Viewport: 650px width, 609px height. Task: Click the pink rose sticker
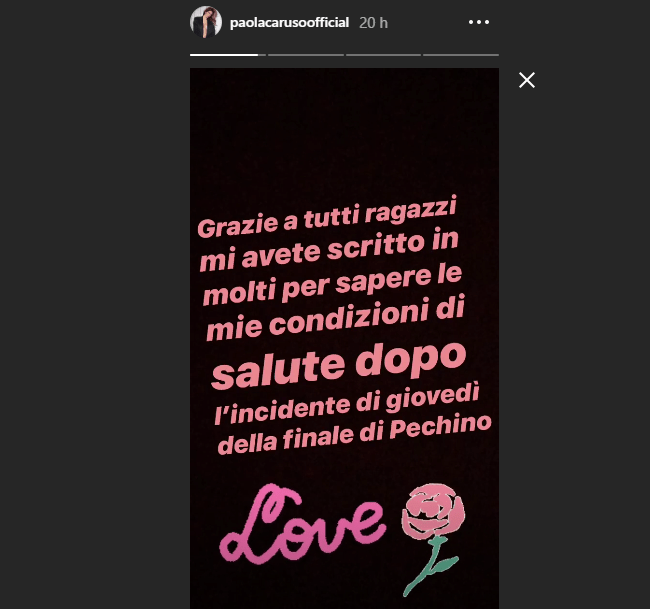click(x=433, y=538)
